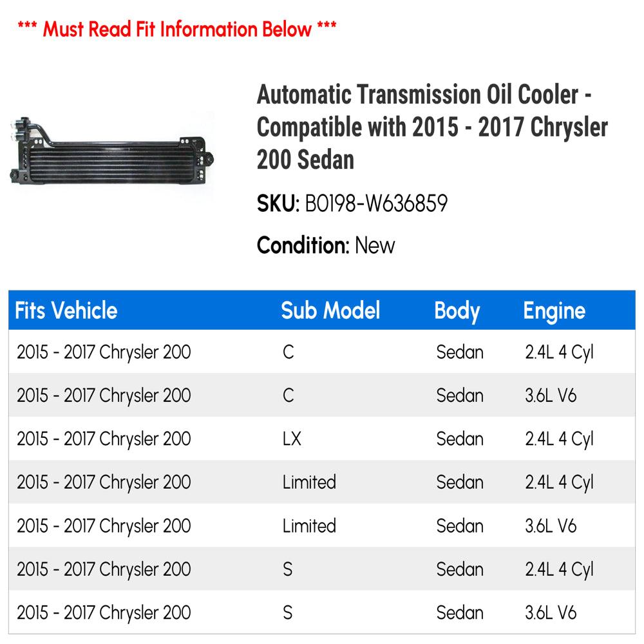
Task: Click the Condition: New text
Action: point(326,245)
